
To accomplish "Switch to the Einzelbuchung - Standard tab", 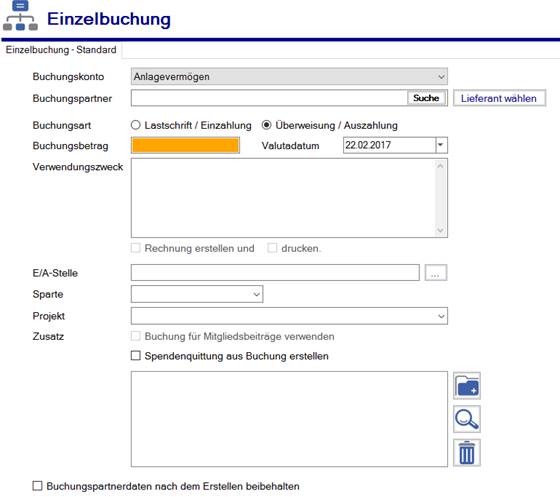I will coord(61,50).
